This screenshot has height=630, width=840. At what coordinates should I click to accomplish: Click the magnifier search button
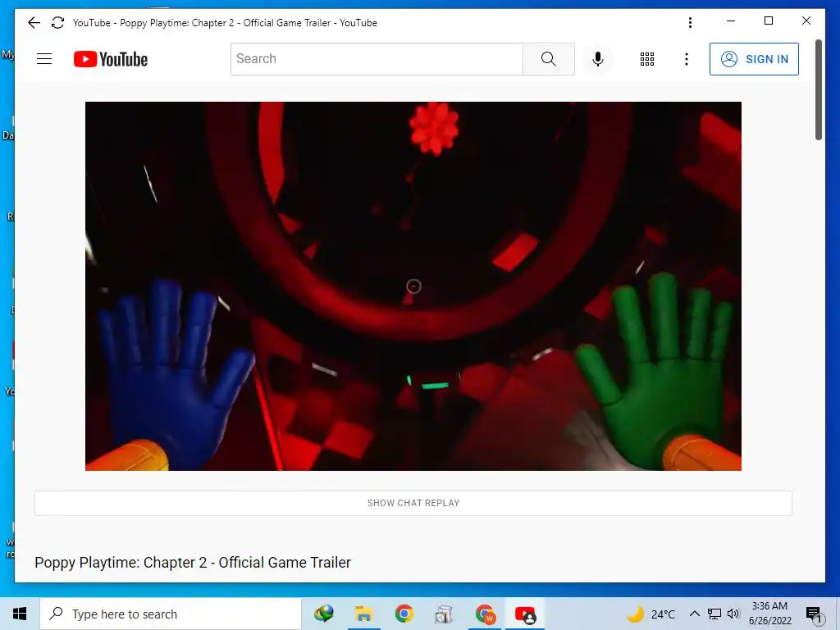tap(549, 59)
